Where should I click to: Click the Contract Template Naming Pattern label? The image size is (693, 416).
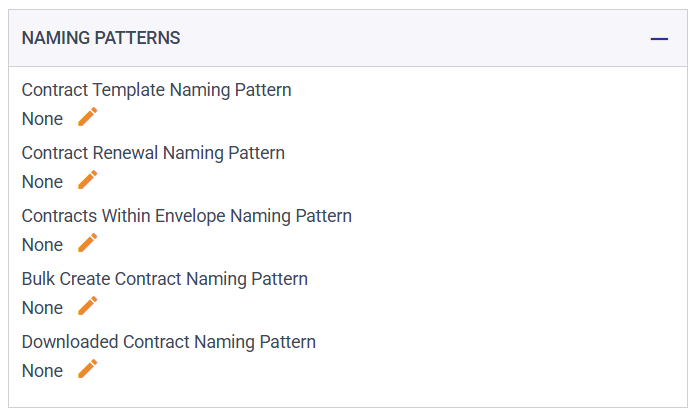pos(156,90)
